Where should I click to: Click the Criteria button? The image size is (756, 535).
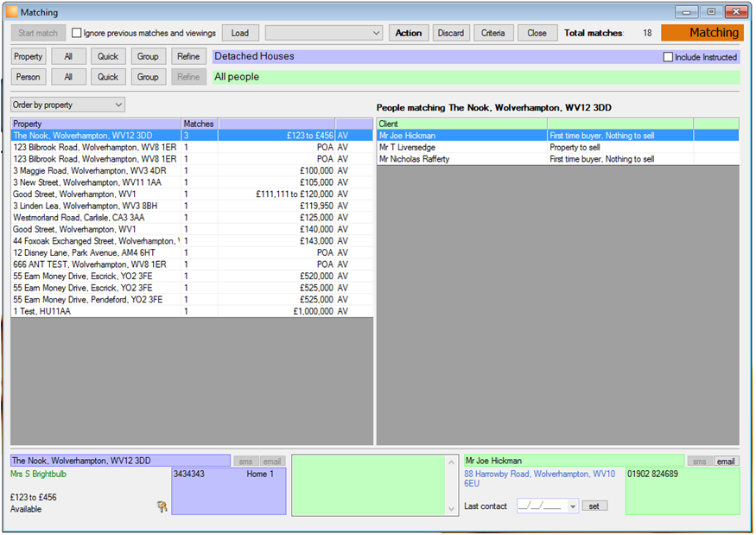point(493,33)
